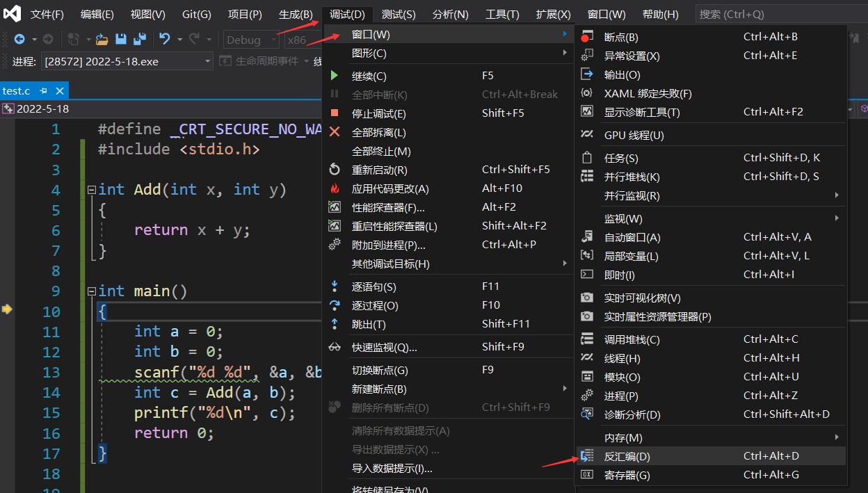Select 逐语句(S) Step Into command
868x493 pixels.
[373, 286]
